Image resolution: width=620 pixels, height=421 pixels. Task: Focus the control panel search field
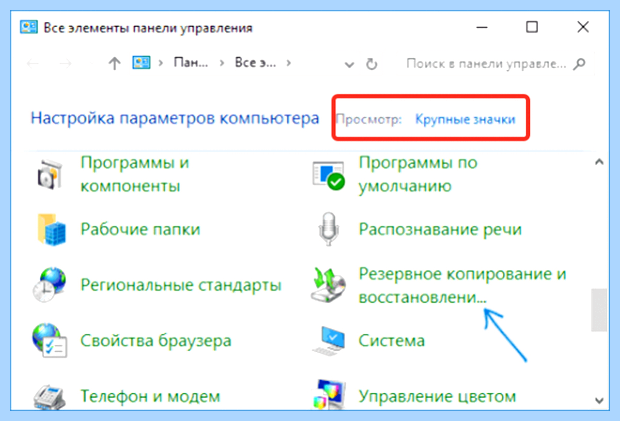pyautogui.click(x=488, y=63)
